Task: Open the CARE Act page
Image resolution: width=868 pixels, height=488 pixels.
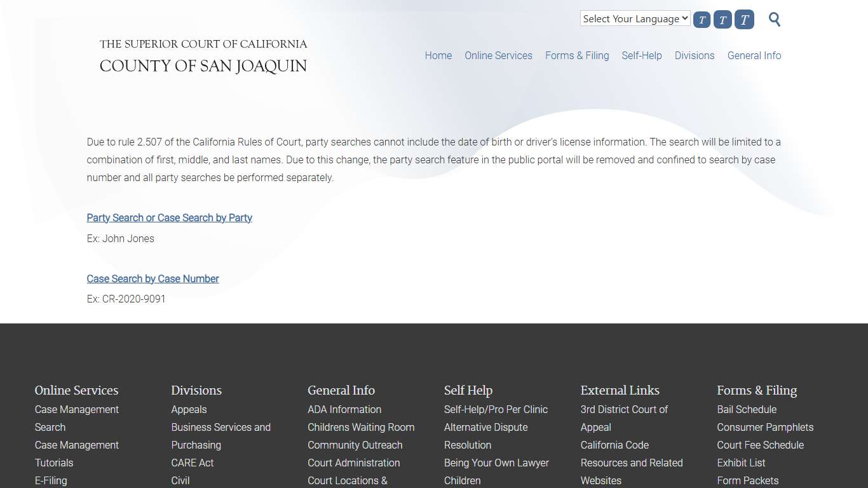Action: tap(193, 463)
